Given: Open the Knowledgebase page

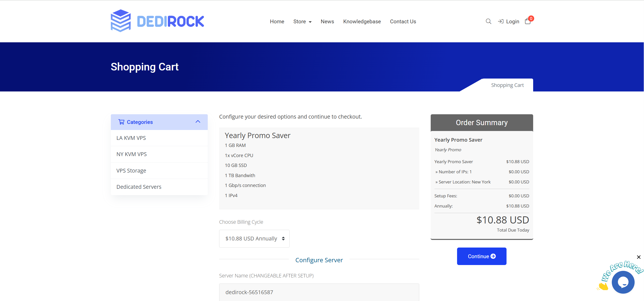Looking at the screenshot, I should pyautogui.click(x=362, y=22).
